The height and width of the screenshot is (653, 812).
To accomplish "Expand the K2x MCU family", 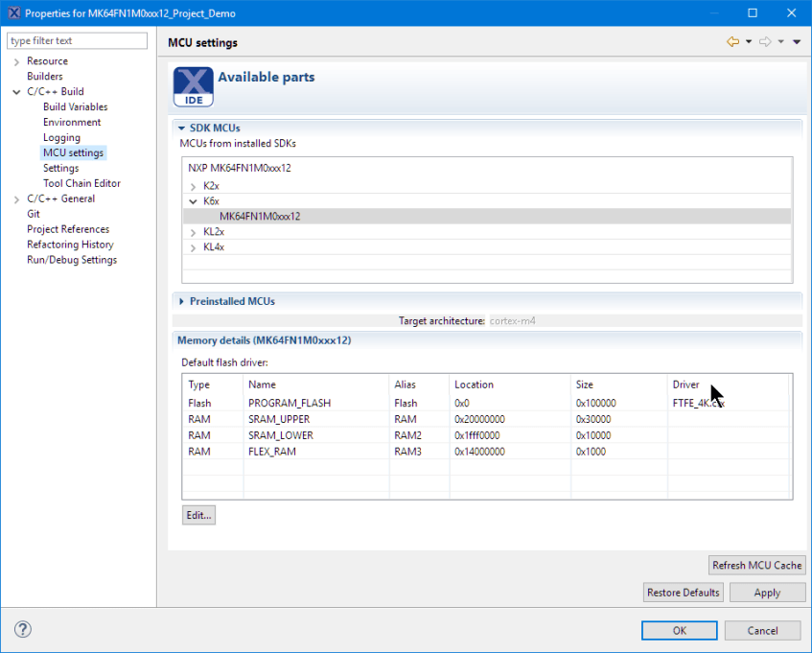I will pos(194,186).
